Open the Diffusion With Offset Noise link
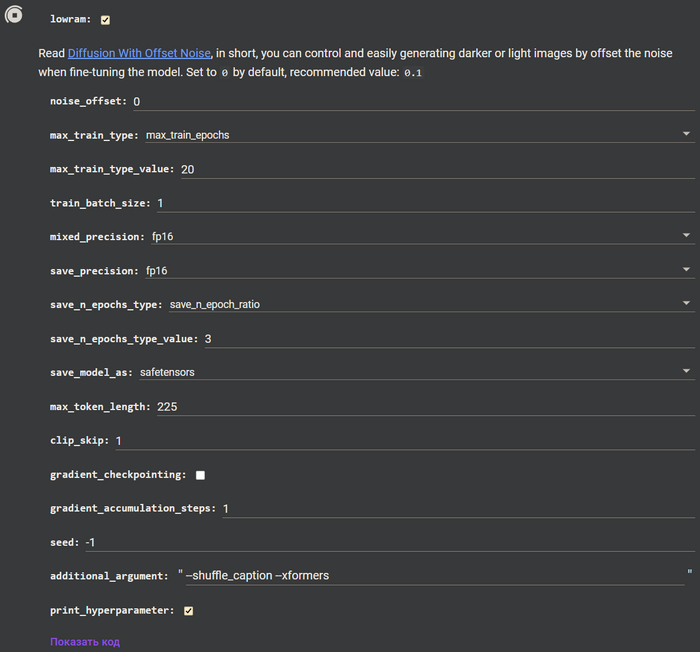 (139, 53)
